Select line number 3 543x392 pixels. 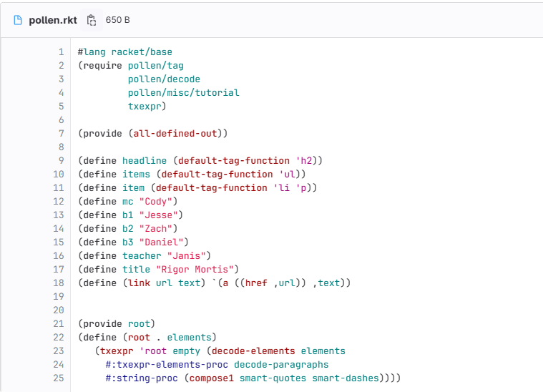(62, 79)
